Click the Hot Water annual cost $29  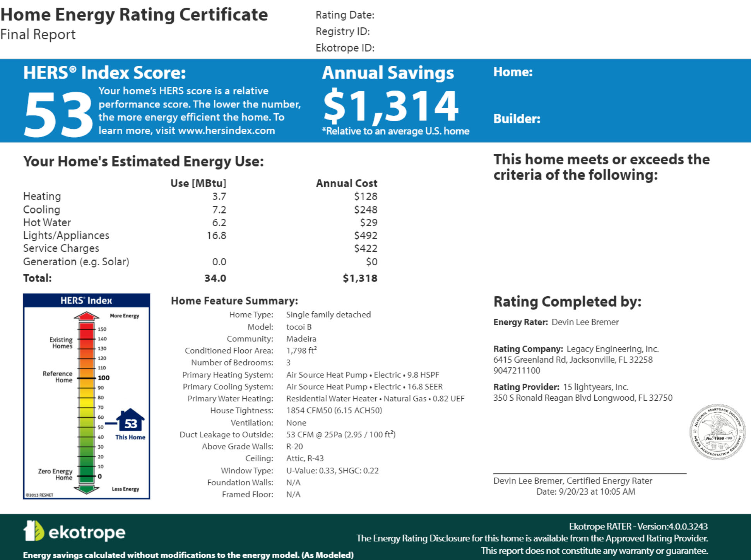click(x=369, y=222)
